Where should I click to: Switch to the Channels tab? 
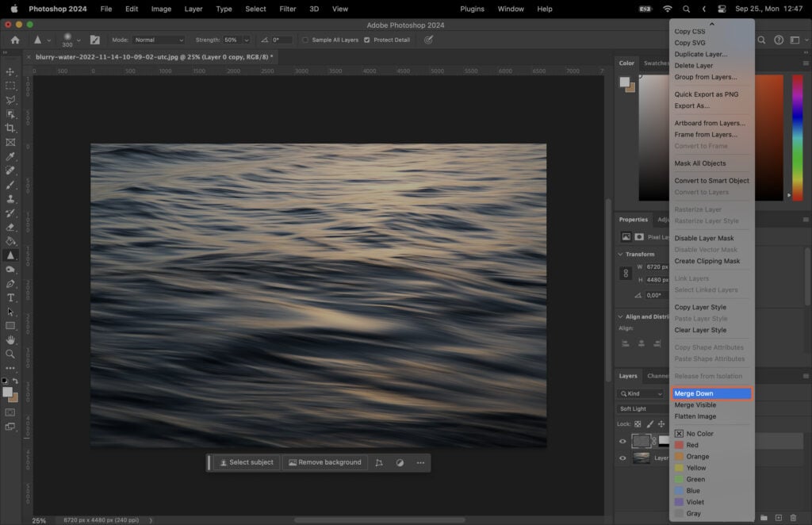657,377
